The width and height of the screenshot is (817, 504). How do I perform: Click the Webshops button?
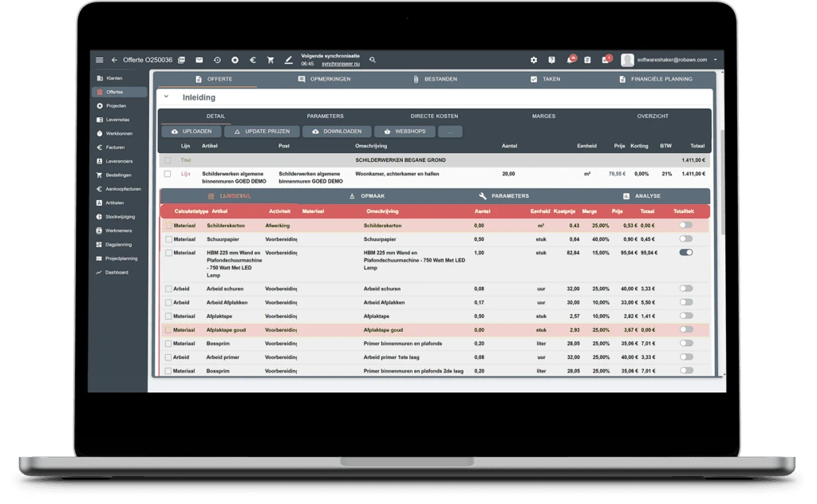pos(405,132)
